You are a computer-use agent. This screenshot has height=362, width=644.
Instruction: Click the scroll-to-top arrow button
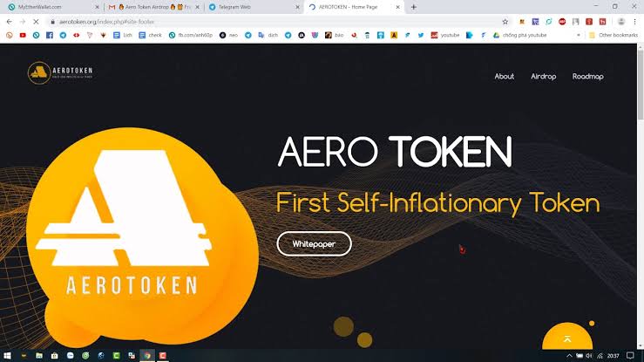[x=567, y=338]
